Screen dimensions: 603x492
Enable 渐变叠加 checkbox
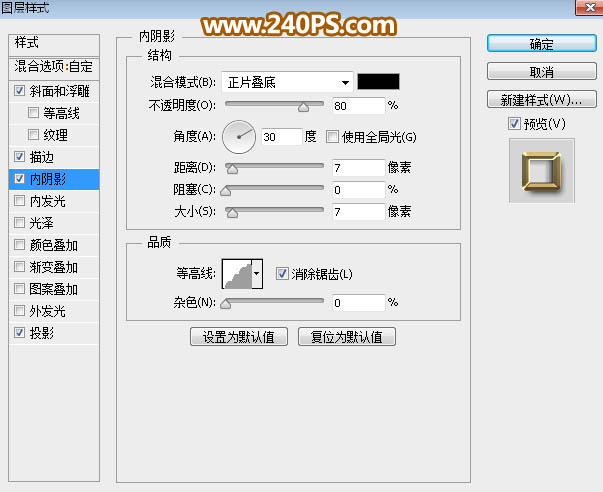pos(19,267)
